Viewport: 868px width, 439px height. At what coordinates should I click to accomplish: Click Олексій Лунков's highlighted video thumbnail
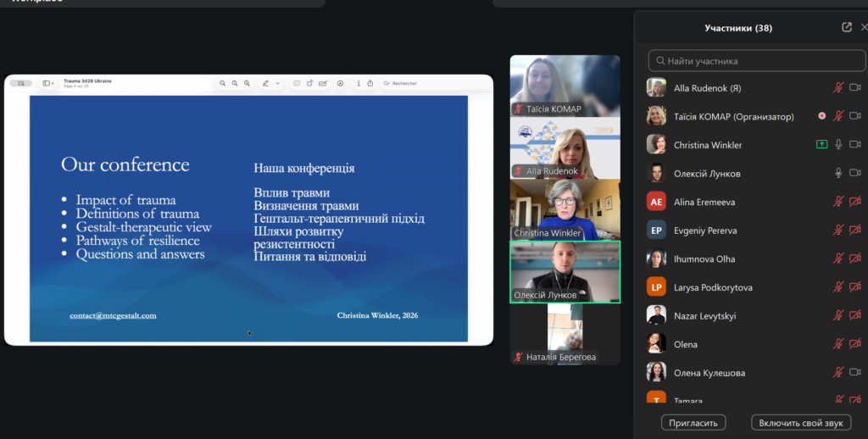tap(565, 271)
